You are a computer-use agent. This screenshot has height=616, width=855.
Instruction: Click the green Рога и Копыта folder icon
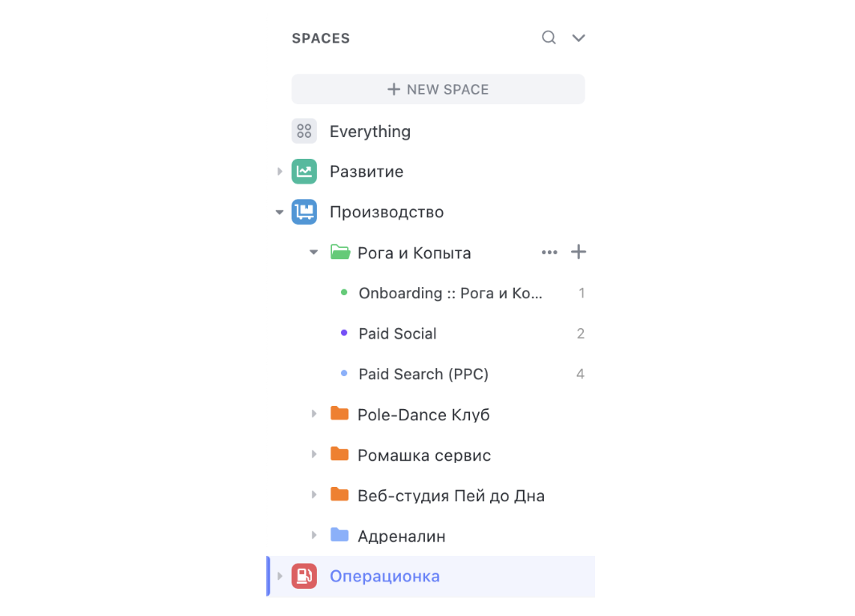(x=340, y=253)
